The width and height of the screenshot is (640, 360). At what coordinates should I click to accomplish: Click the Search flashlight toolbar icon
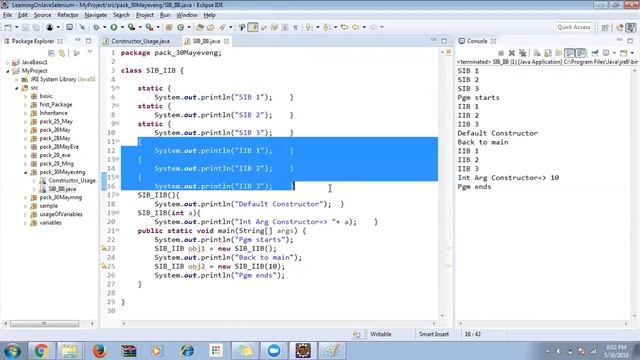(x=222, y=27)
